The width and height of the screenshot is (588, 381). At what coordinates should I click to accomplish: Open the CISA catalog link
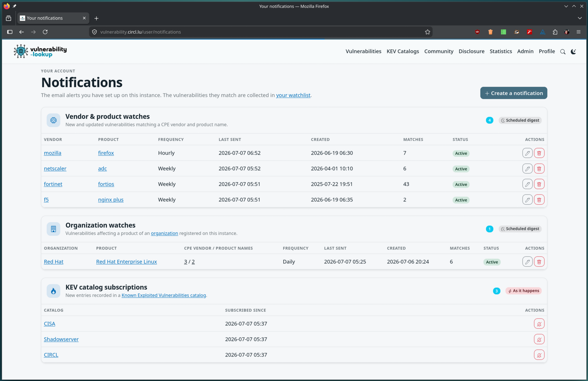tap(49, 324)
